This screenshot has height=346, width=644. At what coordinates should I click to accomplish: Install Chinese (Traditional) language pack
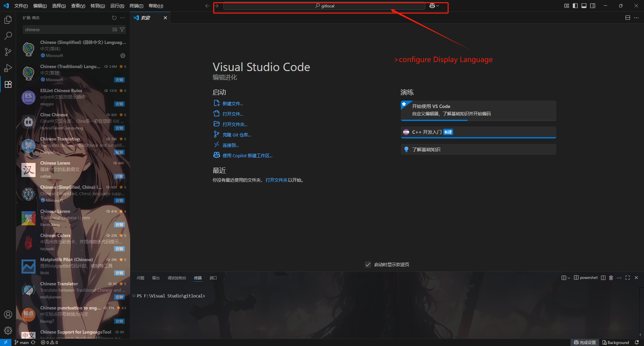pos(119,80)
